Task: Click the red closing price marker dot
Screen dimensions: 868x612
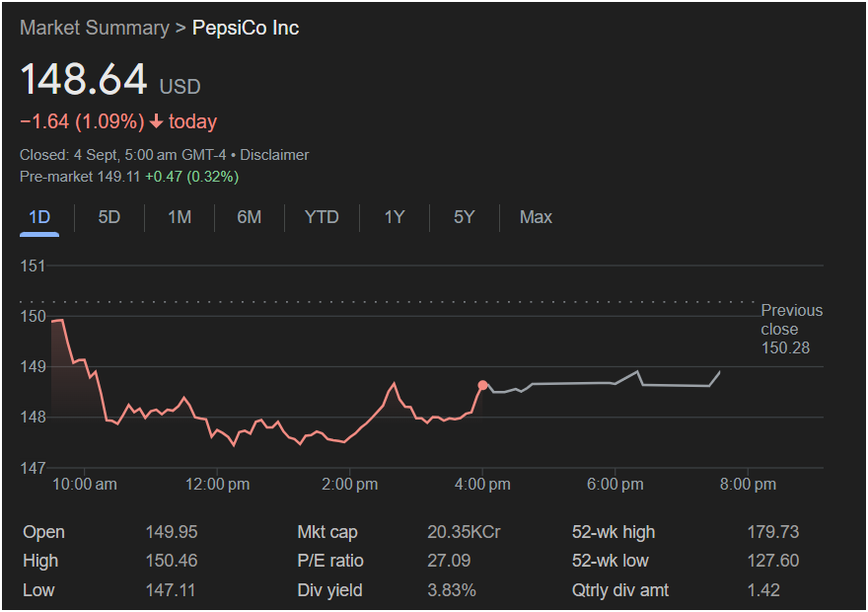Action: coord(482,385)
